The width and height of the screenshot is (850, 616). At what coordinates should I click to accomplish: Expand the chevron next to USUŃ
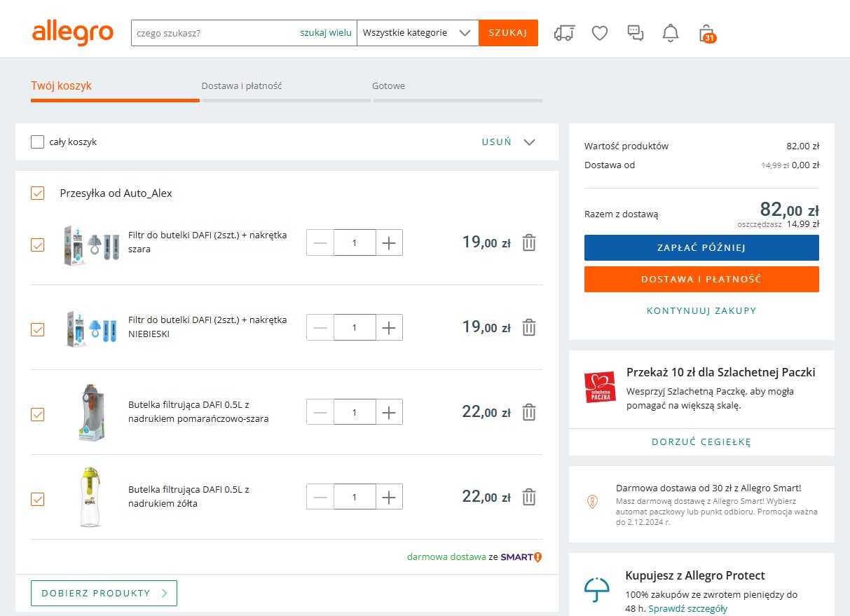pyautogui.click(x=529, y=142)
